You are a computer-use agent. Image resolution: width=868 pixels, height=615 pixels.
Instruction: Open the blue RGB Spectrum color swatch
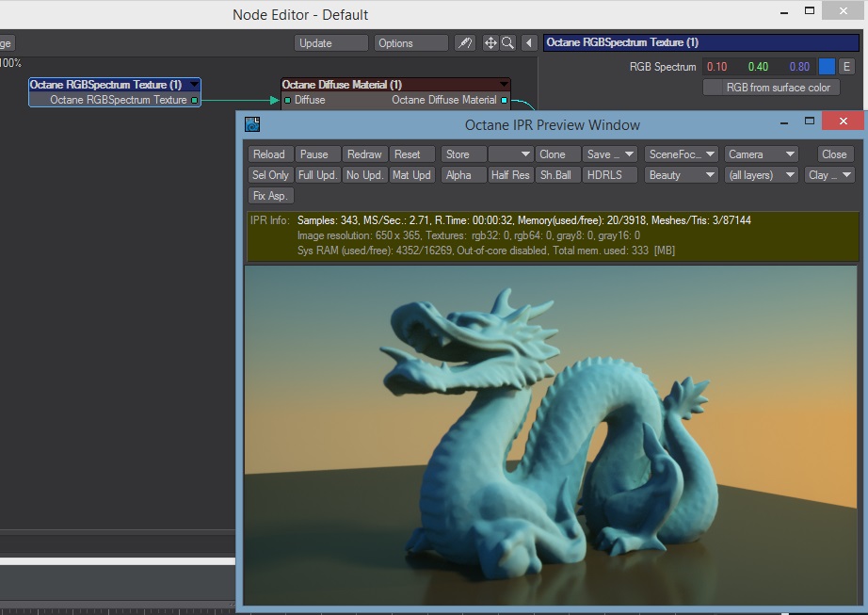pos(827,67)
